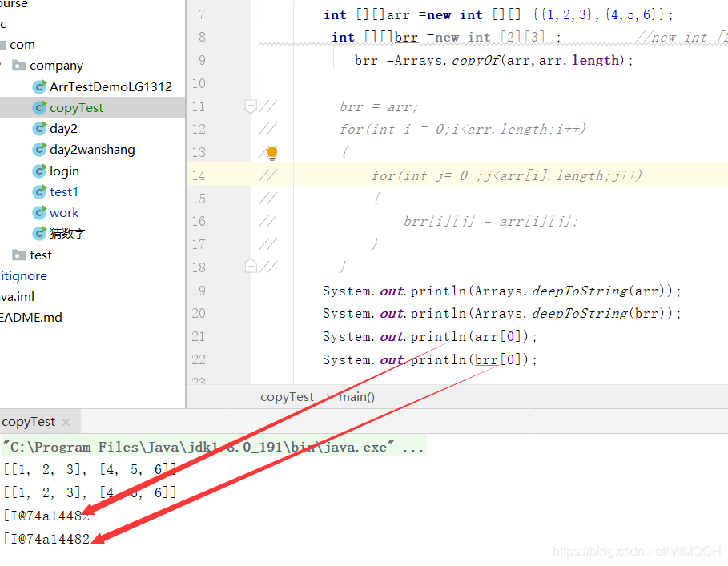Viewport: 728px width, 566px height.
Task: Open the test1 class
Action: pos(63,191)
